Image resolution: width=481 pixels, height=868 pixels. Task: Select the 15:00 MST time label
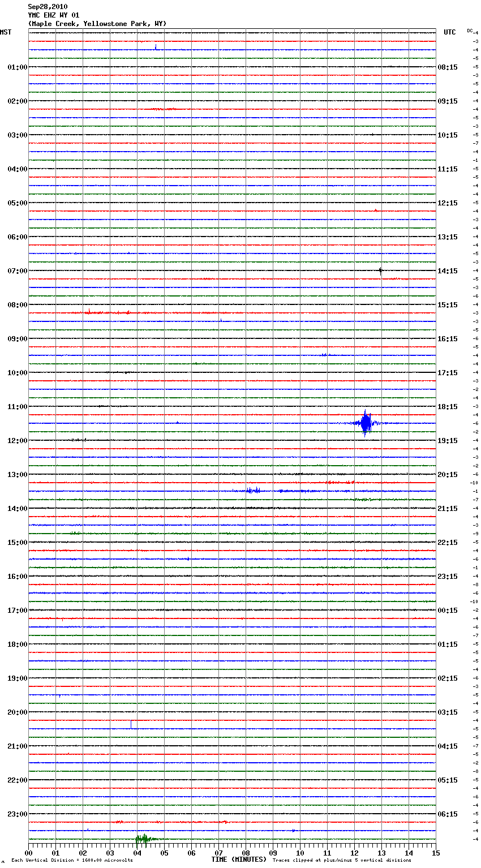(17, 543)
